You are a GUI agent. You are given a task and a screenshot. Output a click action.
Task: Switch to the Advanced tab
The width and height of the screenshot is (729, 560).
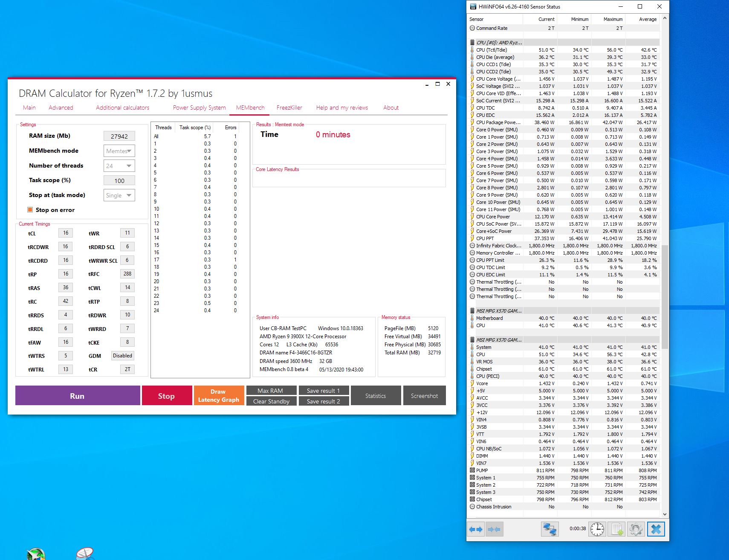point(61,107)
